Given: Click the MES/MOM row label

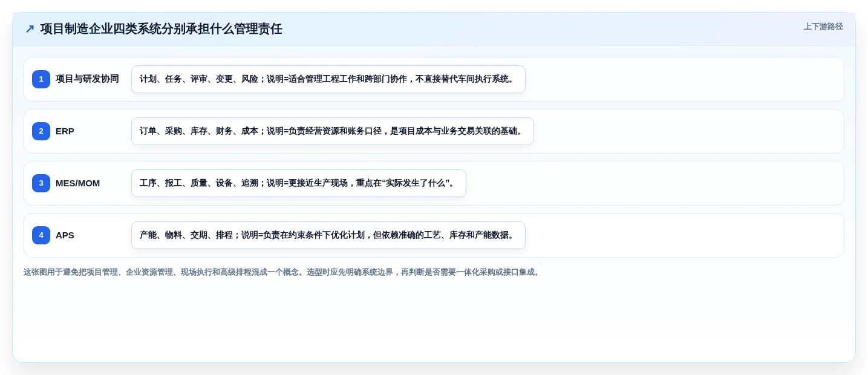Looking at the screenshot, I should (77, 183).
